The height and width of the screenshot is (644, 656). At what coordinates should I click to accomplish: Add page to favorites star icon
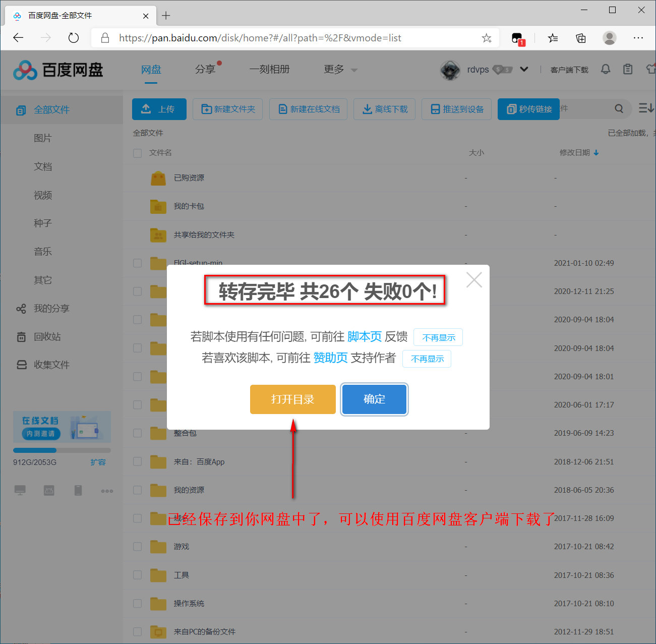[486, 38]
